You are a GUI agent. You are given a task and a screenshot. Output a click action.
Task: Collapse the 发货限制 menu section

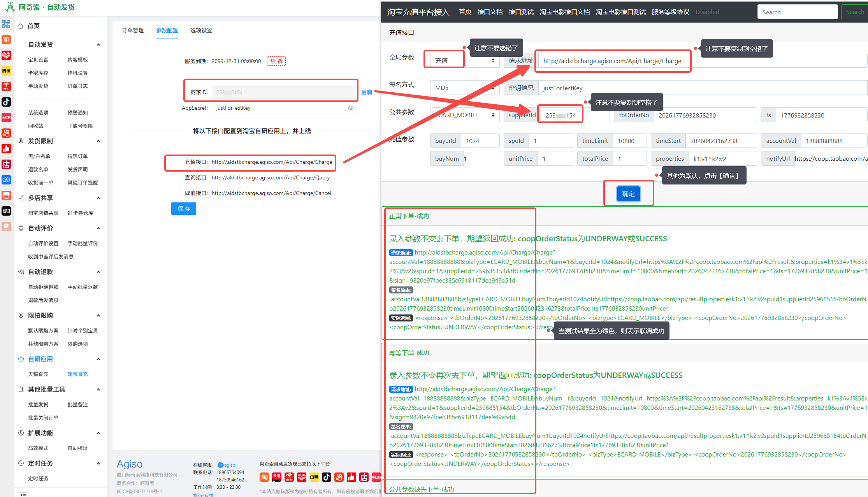point(98,141)
